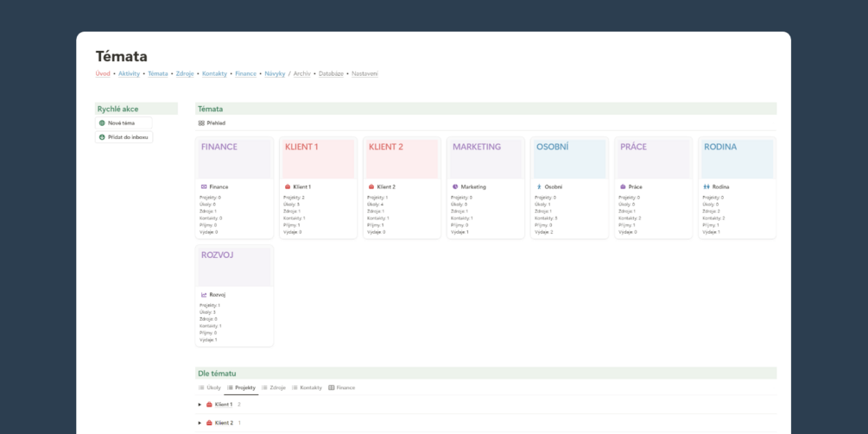Image resolution: width=868 pixels, height=434 pixels.
Task: Open the Zdroje tab
Action: [274, 387]
